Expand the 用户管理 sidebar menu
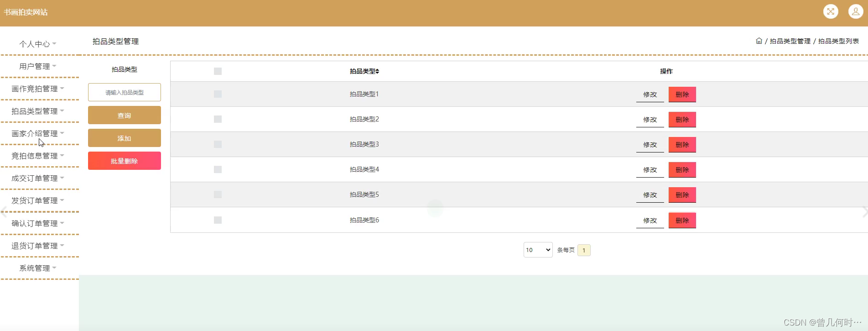 click(38, 66)
